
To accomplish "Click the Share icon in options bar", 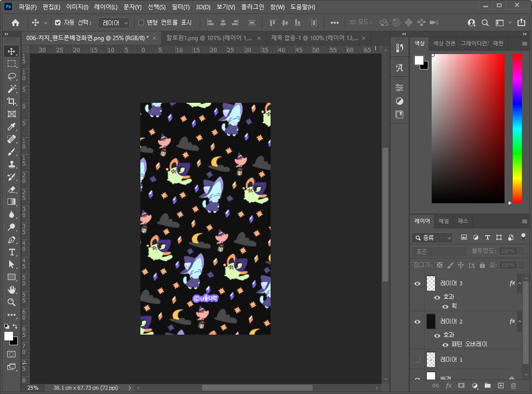I will [521, 22].
